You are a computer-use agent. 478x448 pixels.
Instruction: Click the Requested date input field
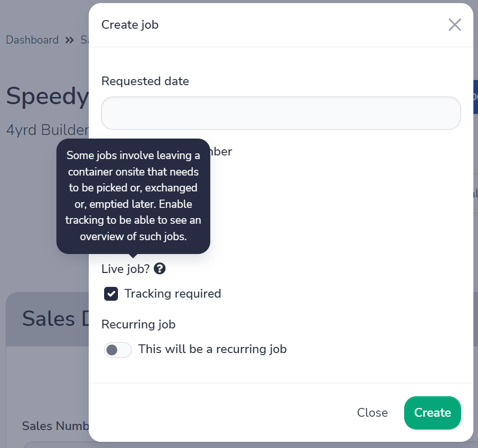click(281, 113)
